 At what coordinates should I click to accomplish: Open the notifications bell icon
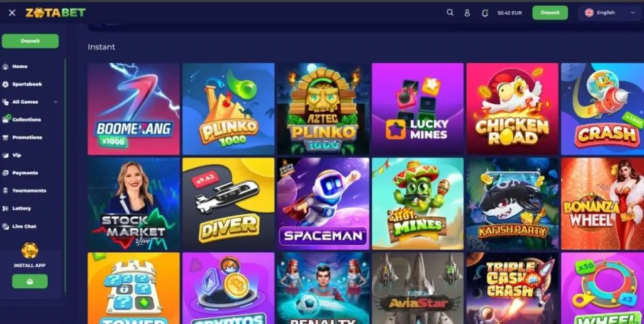click(485, 13)
